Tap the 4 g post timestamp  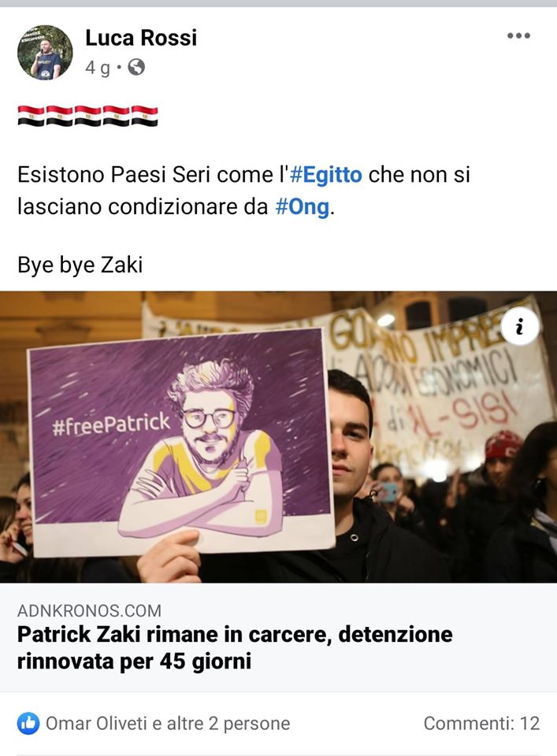(98, 68)
